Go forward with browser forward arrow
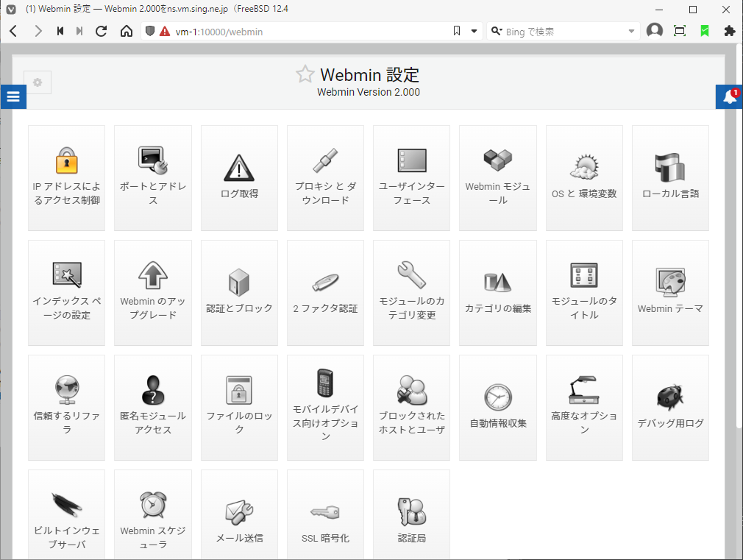The image size is (743, 560). [38, 32]
